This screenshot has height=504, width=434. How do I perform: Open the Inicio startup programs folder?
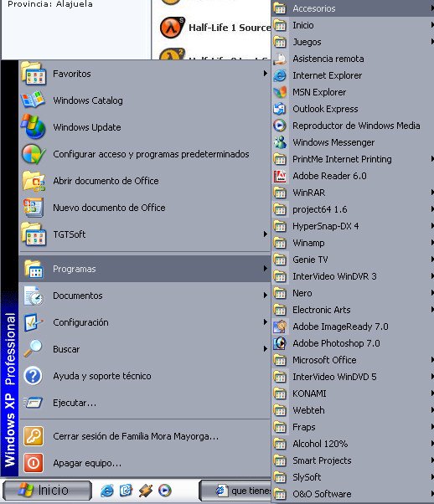coord(353,25)
